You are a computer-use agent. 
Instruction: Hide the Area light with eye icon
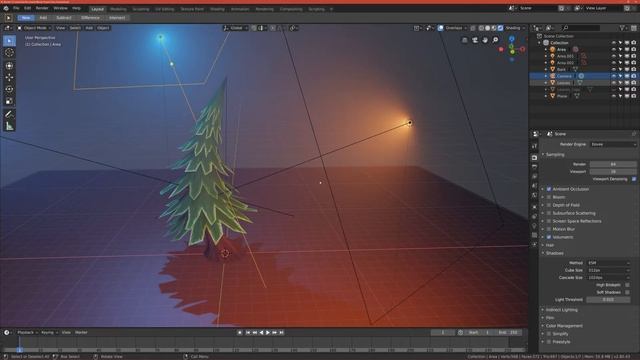click(613, 49)
